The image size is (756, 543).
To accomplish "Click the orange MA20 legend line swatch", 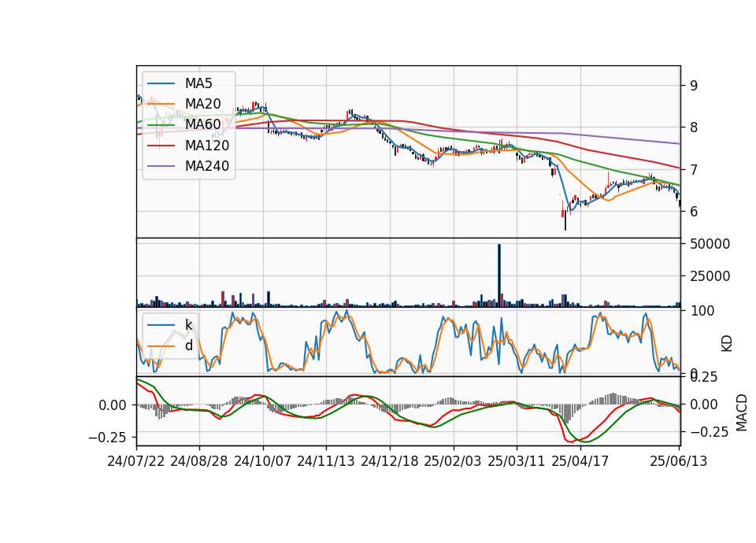I will (161, 105).
